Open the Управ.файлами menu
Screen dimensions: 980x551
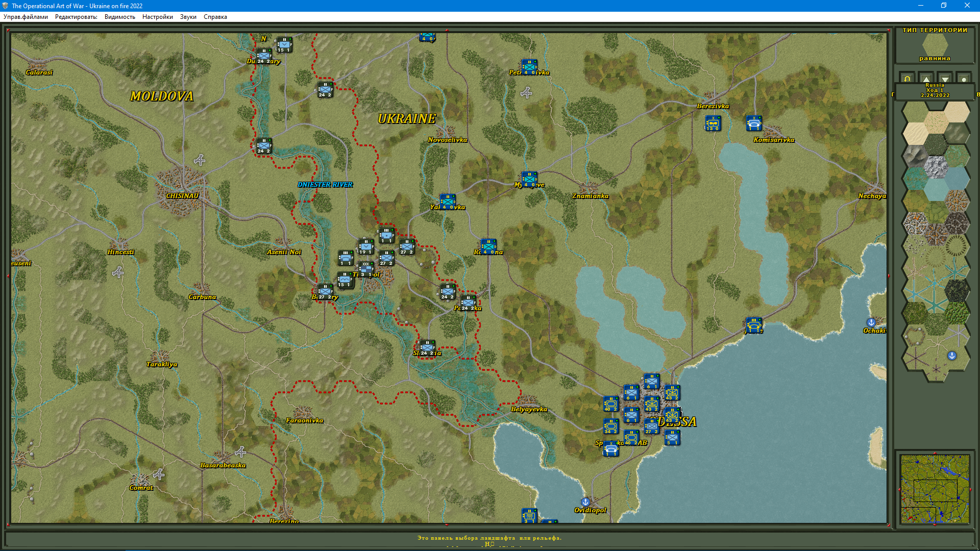pyautogui.click(x=26, y=17)
